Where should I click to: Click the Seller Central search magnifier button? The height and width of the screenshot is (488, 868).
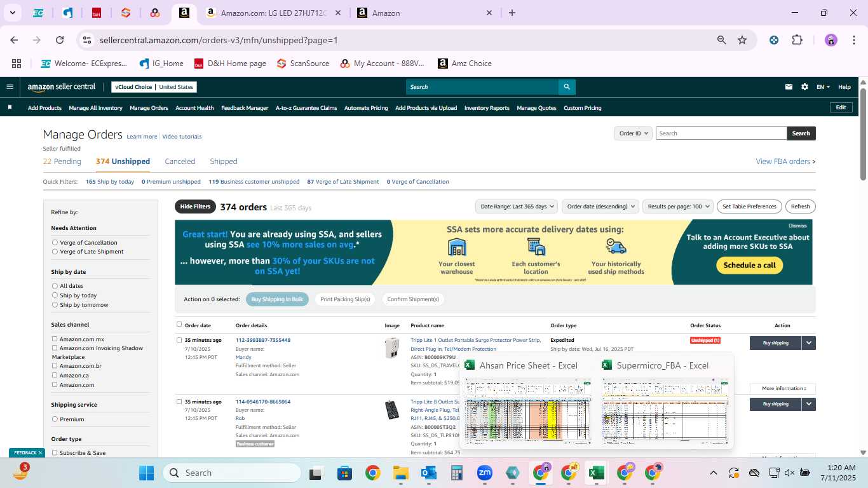click(567, 87)
